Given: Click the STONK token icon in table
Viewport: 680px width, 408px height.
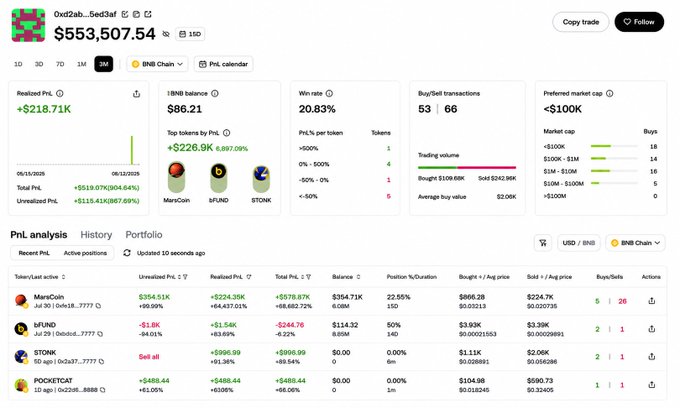Looking at the screenshot, I should [x=21, y=356].
